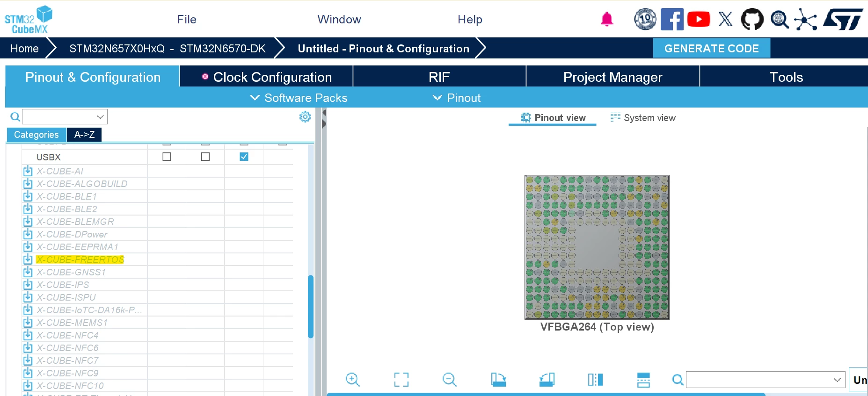Open the Facebook icon link
This screenshot has width=868, height=396.
tap(672, 19)
